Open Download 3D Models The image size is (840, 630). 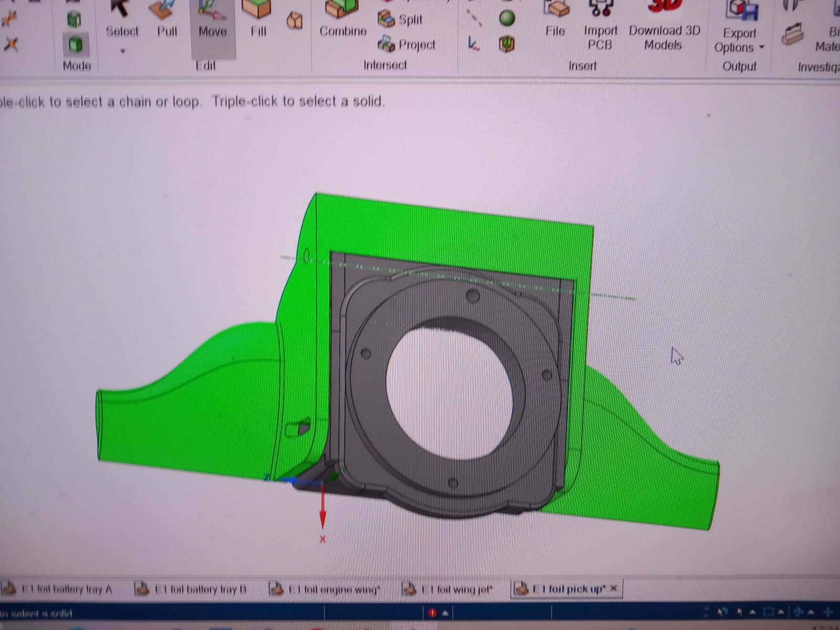click(x=665, y=25)
